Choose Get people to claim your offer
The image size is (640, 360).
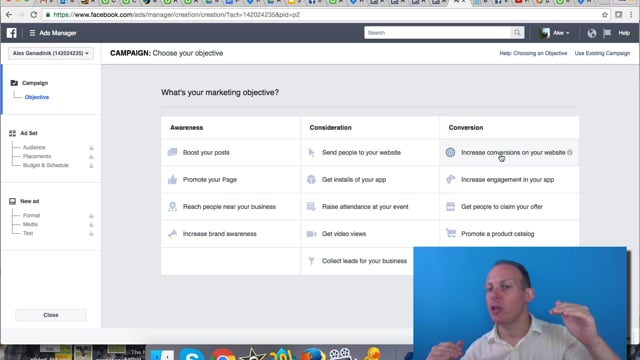click(x=509, y=207)
